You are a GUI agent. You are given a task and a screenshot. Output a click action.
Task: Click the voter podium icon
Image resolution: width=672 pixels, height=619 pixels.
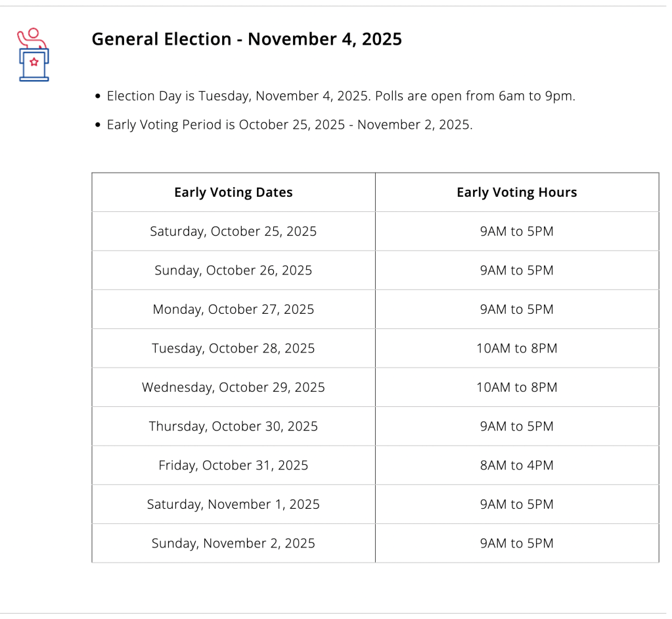(x=34, y=55)
